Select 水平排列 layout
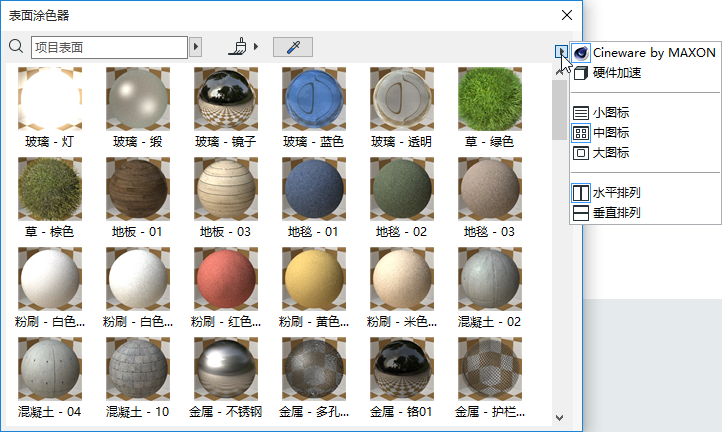This screenshot has width=722, height=432. point(645,193)
